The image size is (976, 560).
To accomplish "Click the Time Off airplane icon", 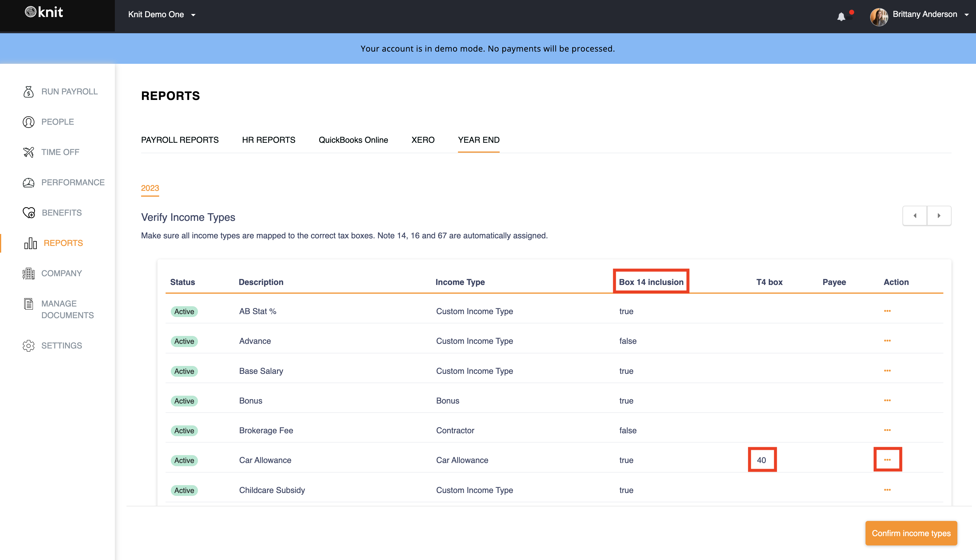I will (x=29, y=152).
